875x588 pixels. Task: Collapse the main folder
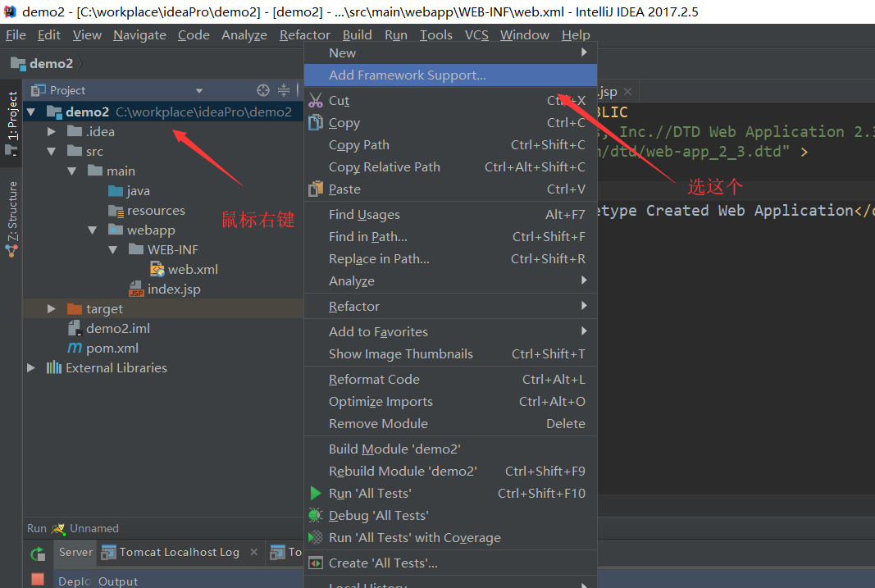pyautogui.click(x=72, y=171)
